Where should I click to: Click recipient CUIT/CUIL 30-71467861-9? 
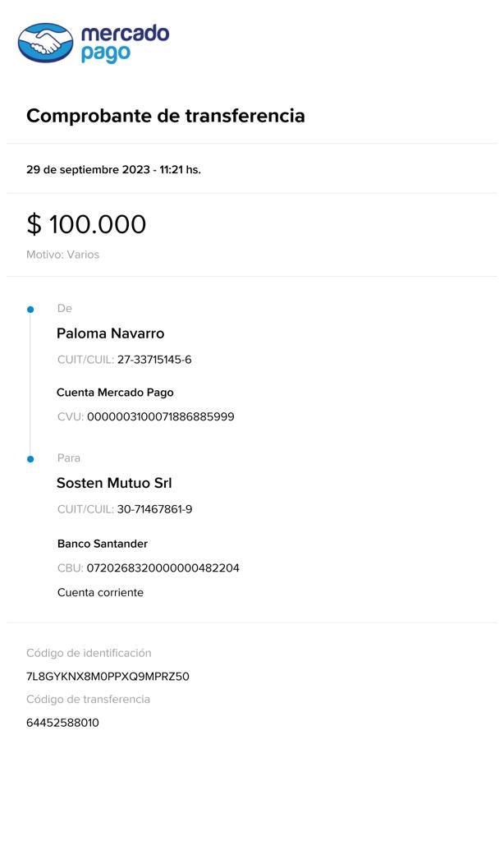(x=154, y=509)
